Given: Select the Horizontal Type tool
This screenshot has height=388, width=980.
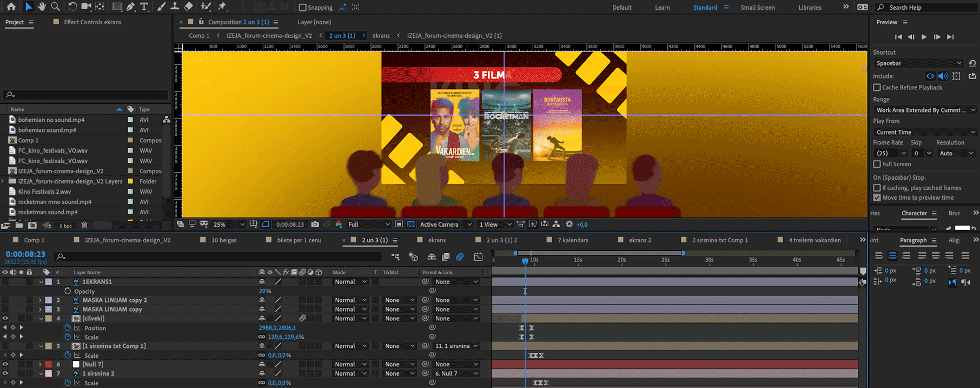Looking at the screenshot, I should click(144, 7).
